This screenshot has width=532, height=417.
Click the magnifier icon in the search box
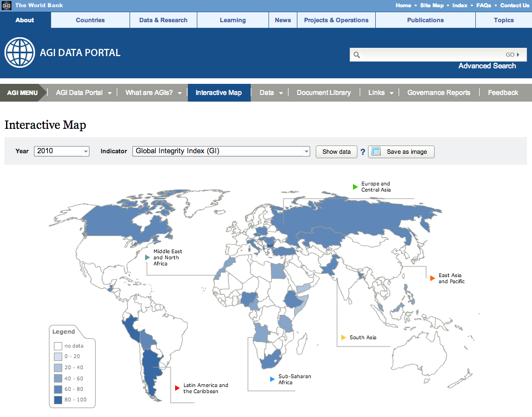point(356,54)
